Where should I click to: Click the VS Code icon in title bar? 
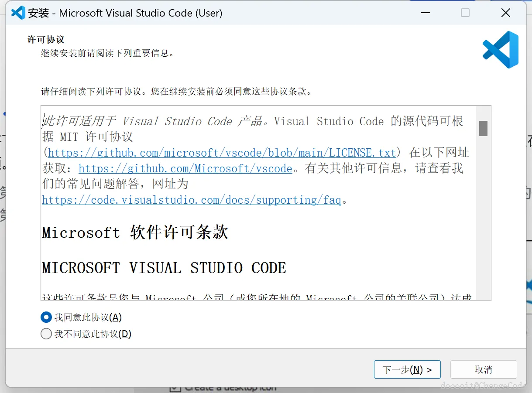[x=18, y=13]
